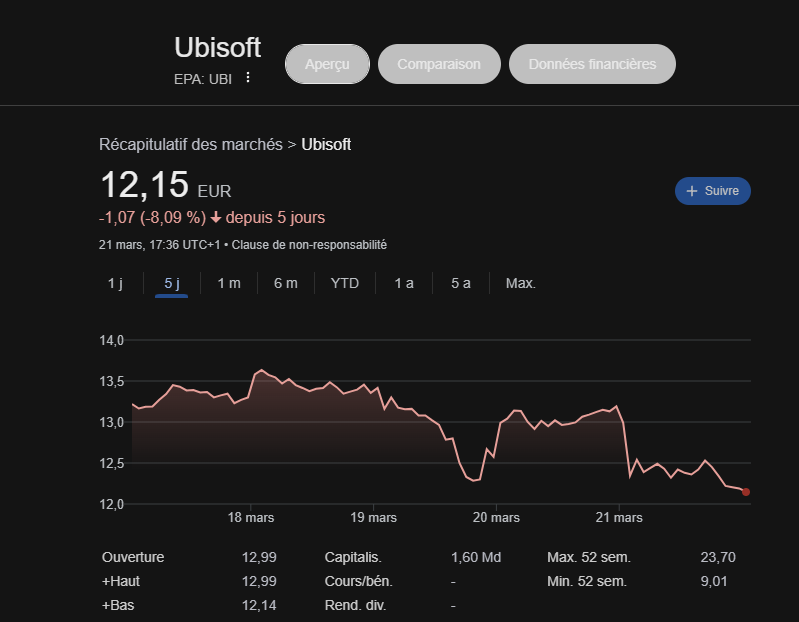Switch to the 5 a chart range
Viewport: 799px width, 622px height.
click(461, 283)
